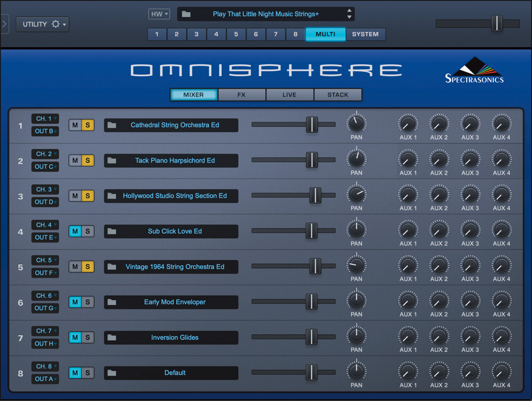
Task: Click the sidebar expand arrow beside UTILITY
Action: (x=4, y=24)
